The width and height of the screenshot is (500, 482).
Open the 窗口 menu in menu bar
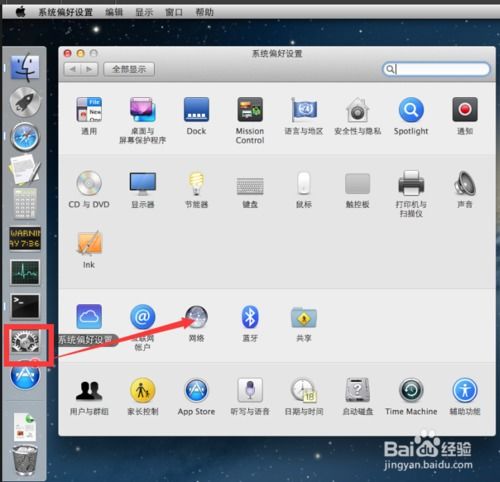pos(174,12)
